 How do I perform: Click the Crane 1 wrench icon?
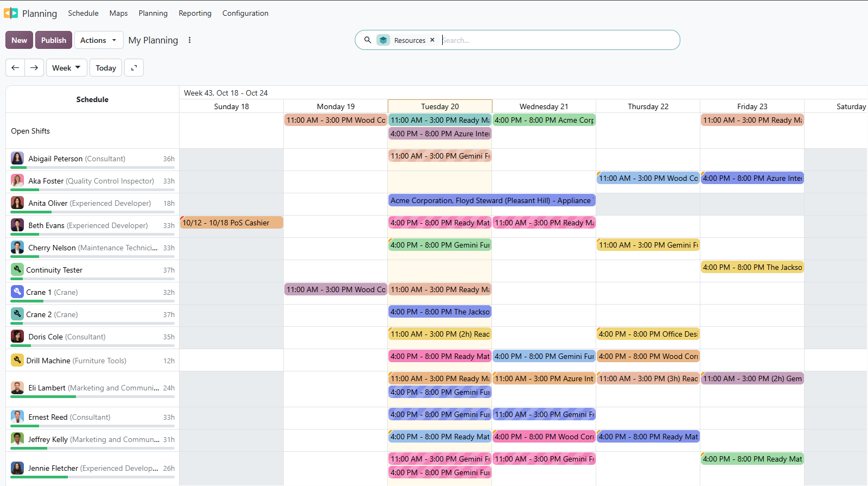[x=17, y=292]
